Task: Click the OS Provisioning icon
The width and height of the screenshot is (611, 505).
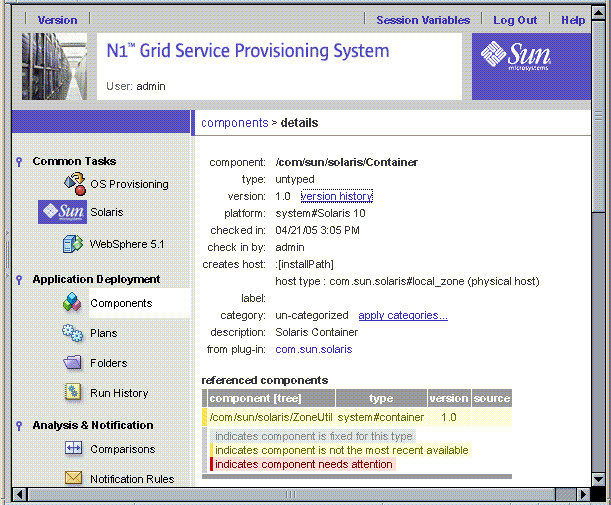Action: click(x=75, y=184)
